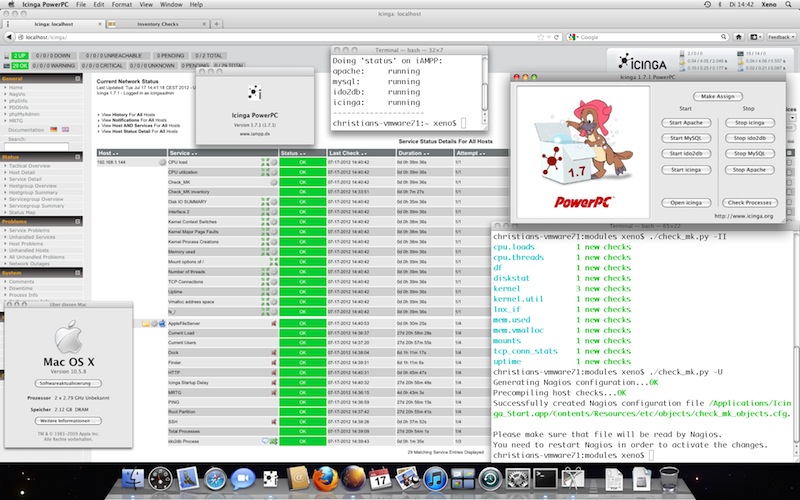Viewport: 800px width, 500px height.
Task: Go back with browser back arrow
Action: pyautogui.click(x=9, y=37)
